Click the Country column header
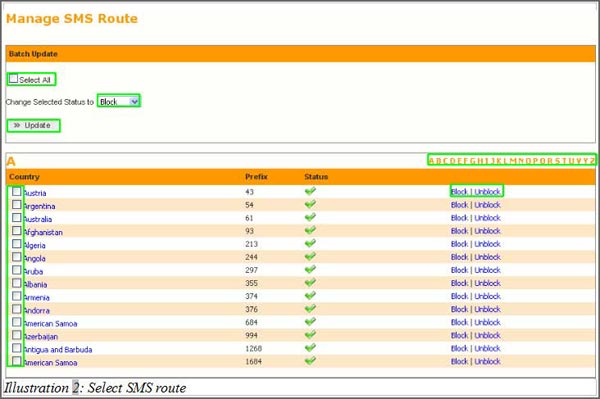 pos(24,177)
